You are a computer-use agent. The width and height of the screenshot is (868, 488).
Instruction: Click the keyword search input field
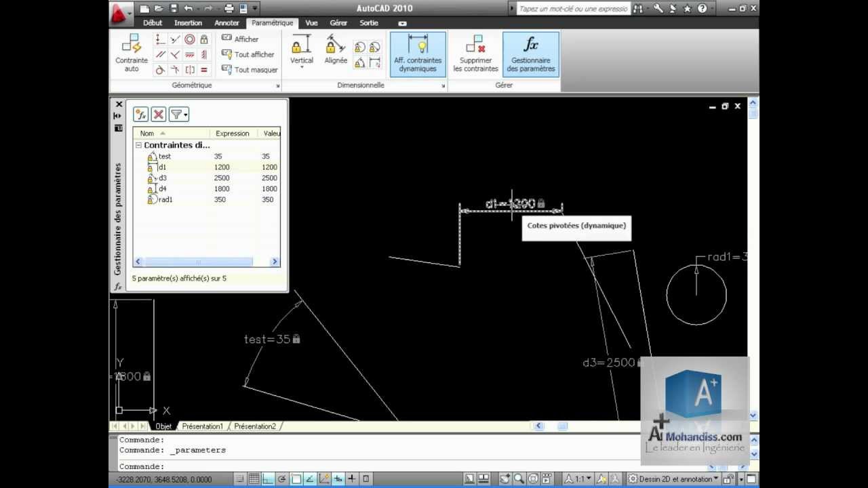(x=573, y=9)
